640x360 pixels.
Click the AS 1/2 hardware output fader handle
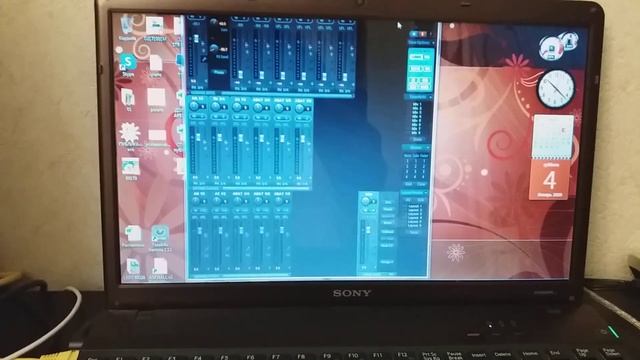(220, 230)
